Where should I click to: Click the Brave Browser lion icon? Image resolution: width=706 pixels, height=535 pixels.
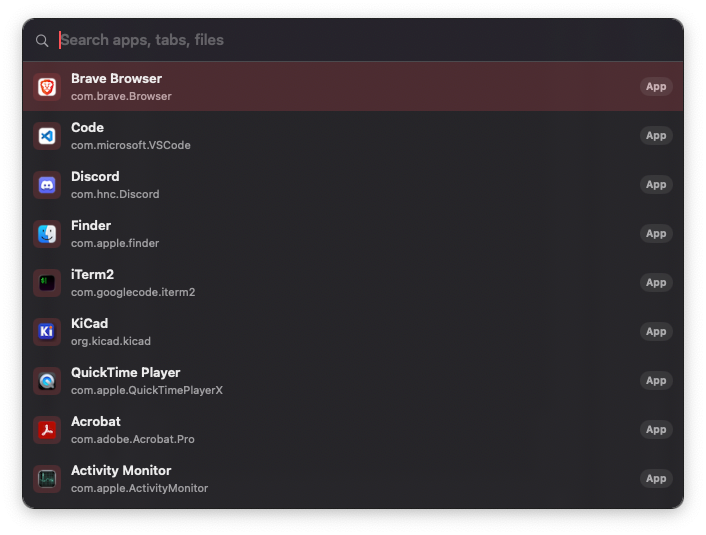tap(47, 87)
